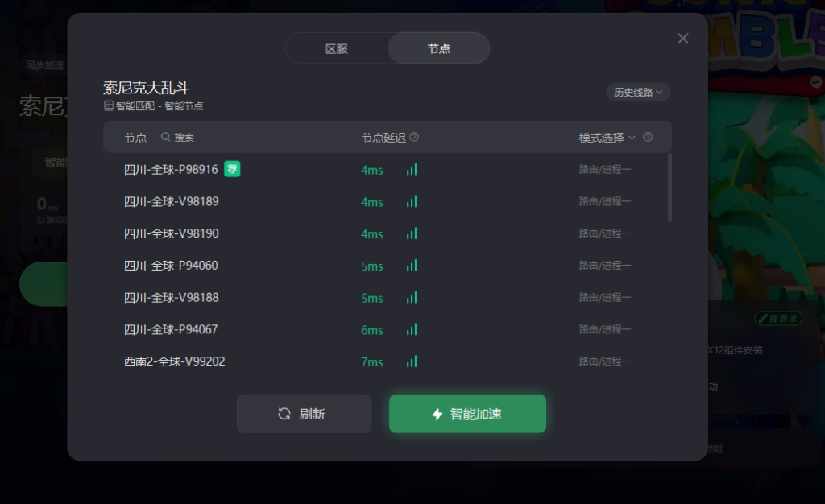This screenshot has height=504, width=825.
Task: Click the green 荐 badge on first node
Action: click(x=232, y=169)
